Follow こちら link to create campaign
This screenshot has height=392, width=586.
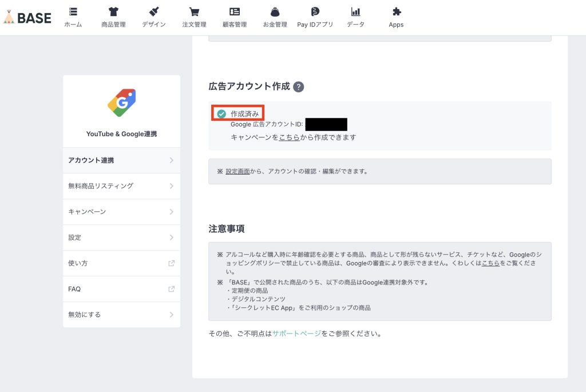(x=289, y=137)
